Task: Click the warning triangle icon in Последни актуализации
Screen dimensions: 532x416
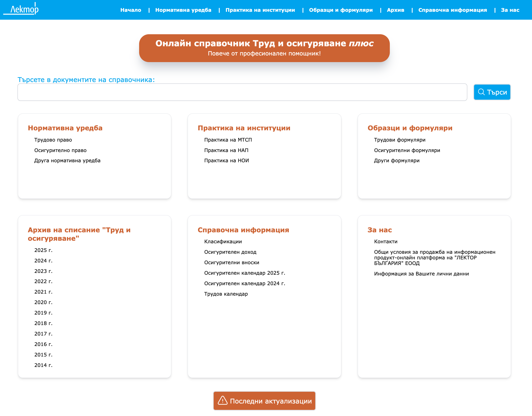Action: (223, 400)
